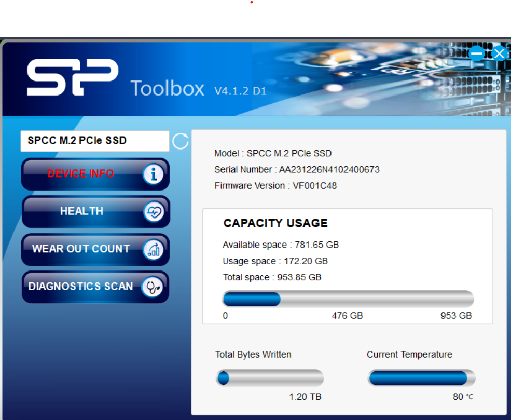Click the stethoscope icon on Diagnostics Scan
This screenshot has height=420, width=511.
click(153, 287)
